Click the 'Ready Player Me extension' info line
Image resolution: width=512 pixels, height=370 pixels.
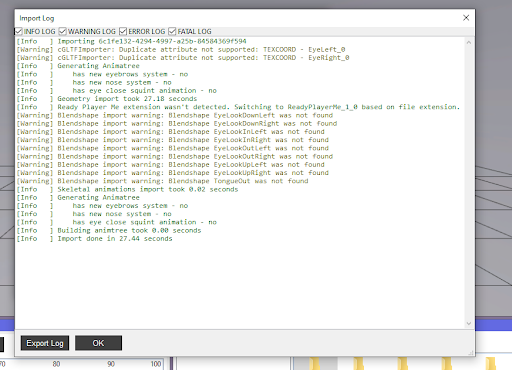click(238, 107)
